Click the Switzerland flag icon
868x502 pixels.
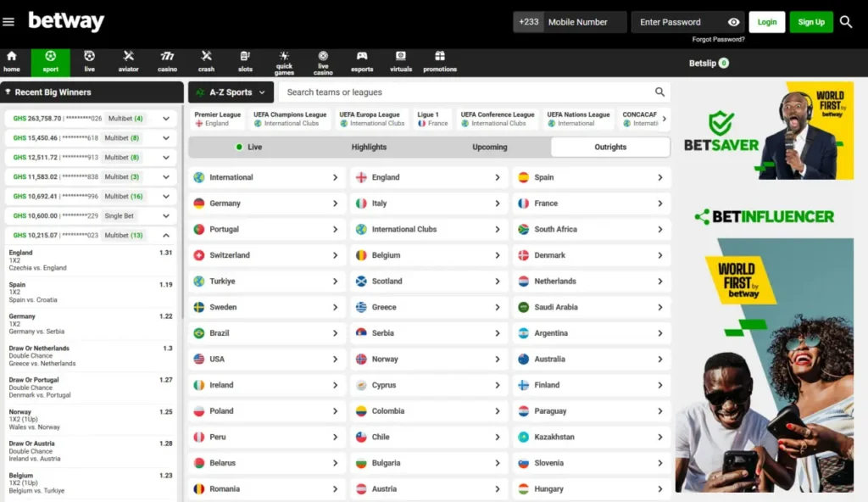tap(198, 255)
